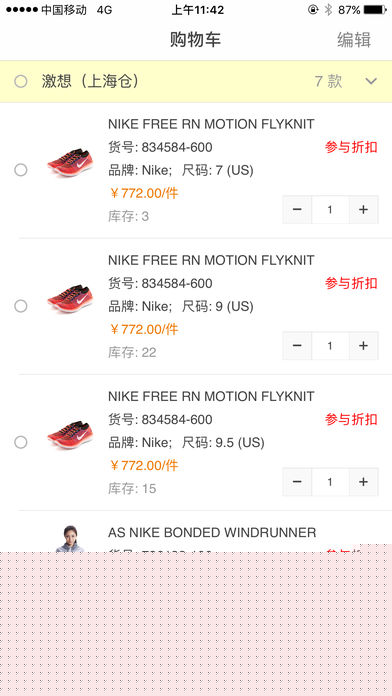
Task: Select all items from 激想（上海仓）store
Action: tap(21, 82)
